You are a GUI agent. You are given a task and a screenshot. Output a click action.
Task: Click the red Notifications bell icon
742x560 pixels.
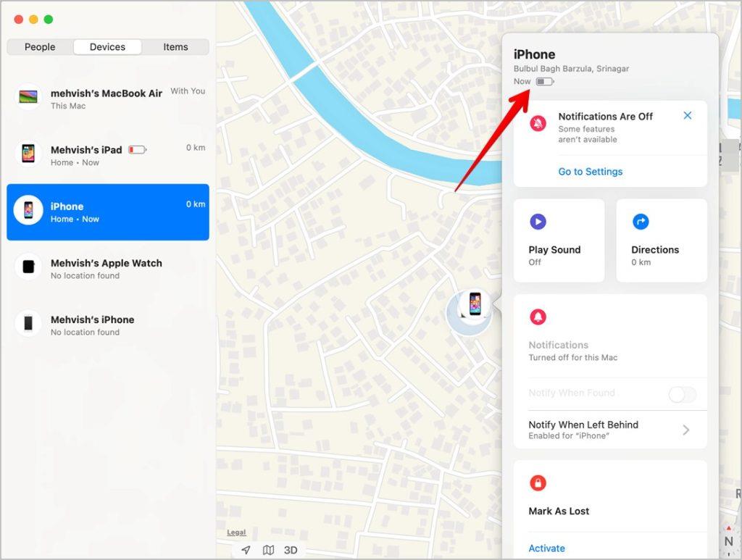click(x=538, y=317)
